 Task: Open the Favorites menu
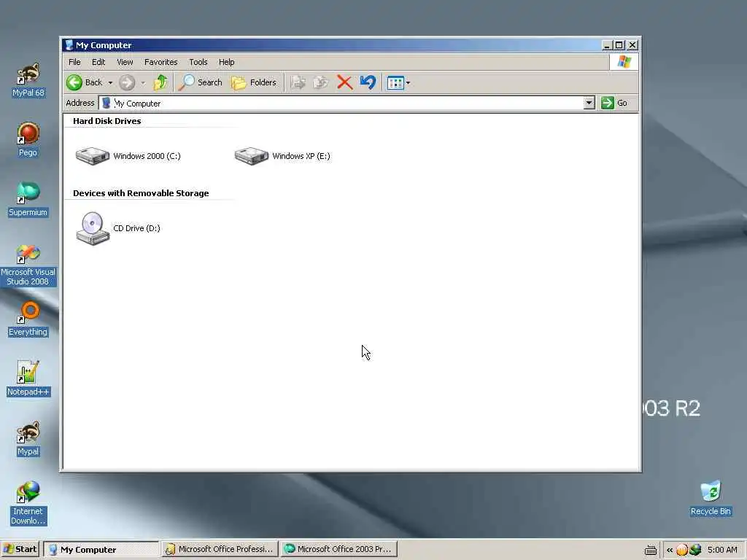(x=160, y=62)
